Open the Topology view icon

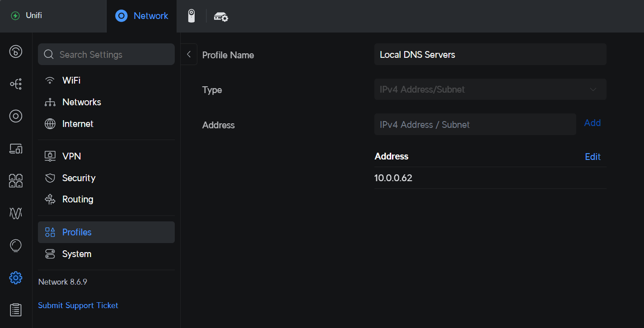[x=16, y=84]
